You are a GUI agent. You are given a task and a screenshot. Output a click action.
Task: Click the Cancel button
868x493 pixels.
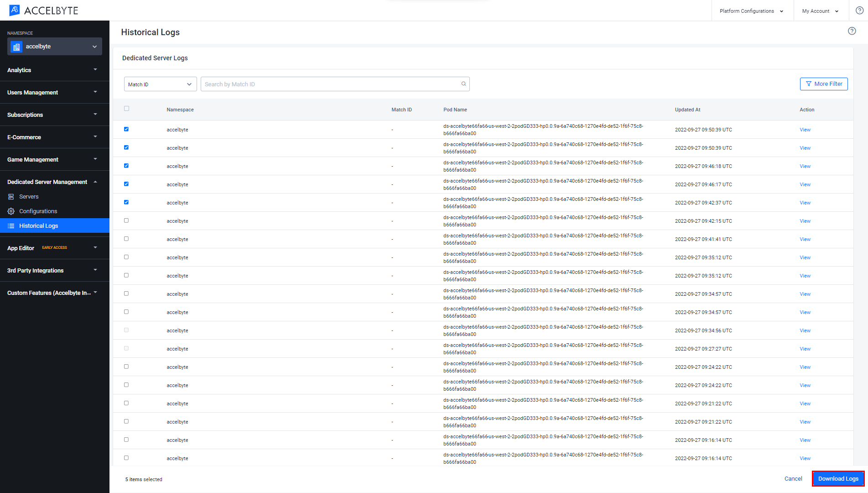point(793,478)
